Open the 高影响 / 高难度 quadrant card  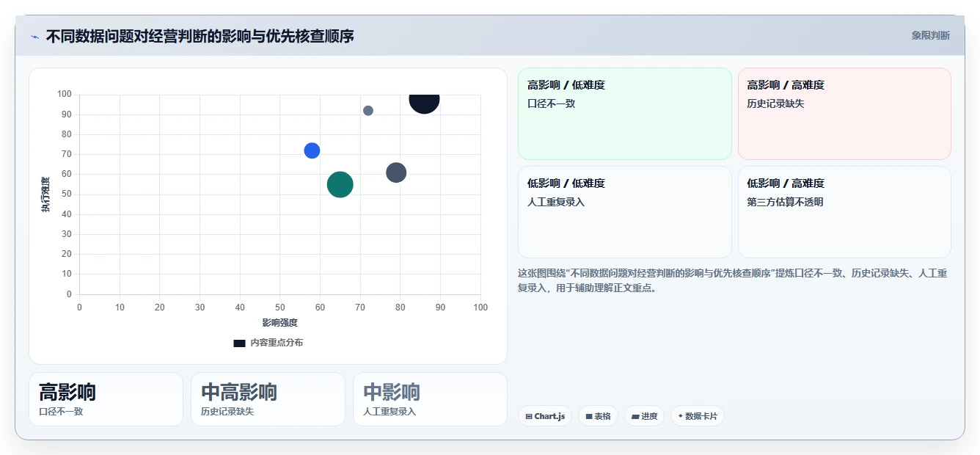coord(844,114)
